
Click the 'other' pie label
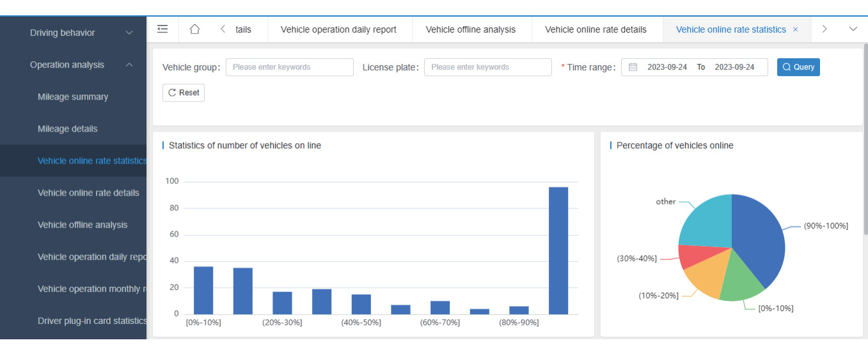666,201
